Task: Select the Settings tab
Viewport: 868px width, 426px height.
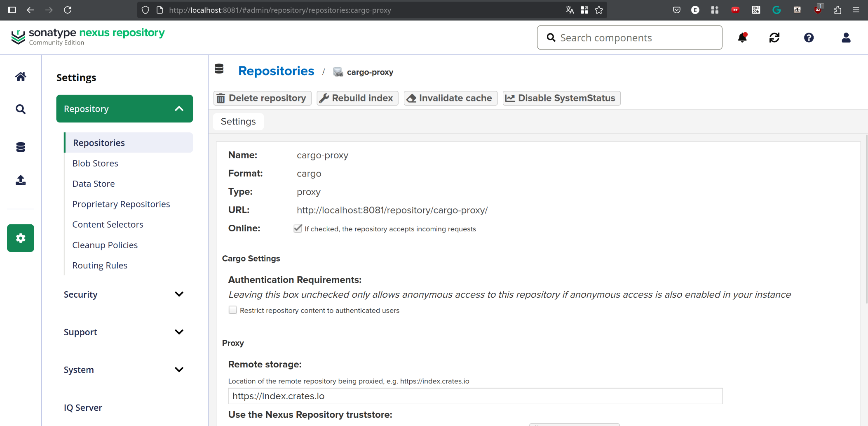Action: [238, 122]
